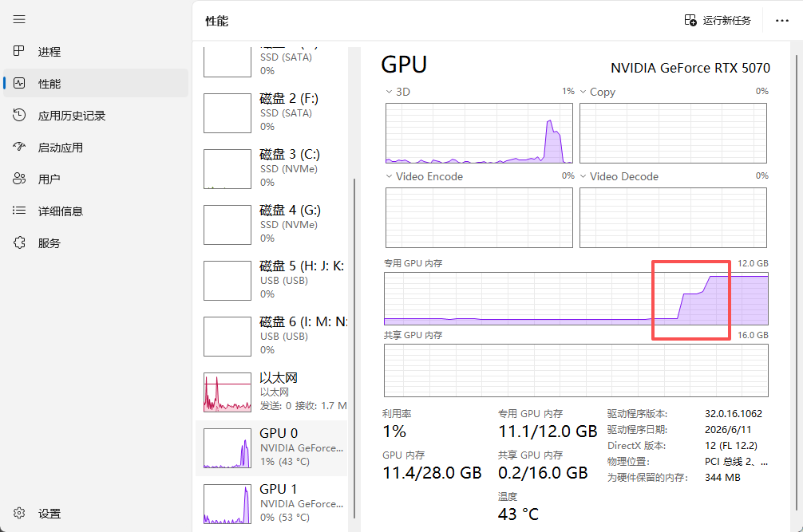Click the 运行新任务 icon
803x532 pixels.
tap(690, 20)
